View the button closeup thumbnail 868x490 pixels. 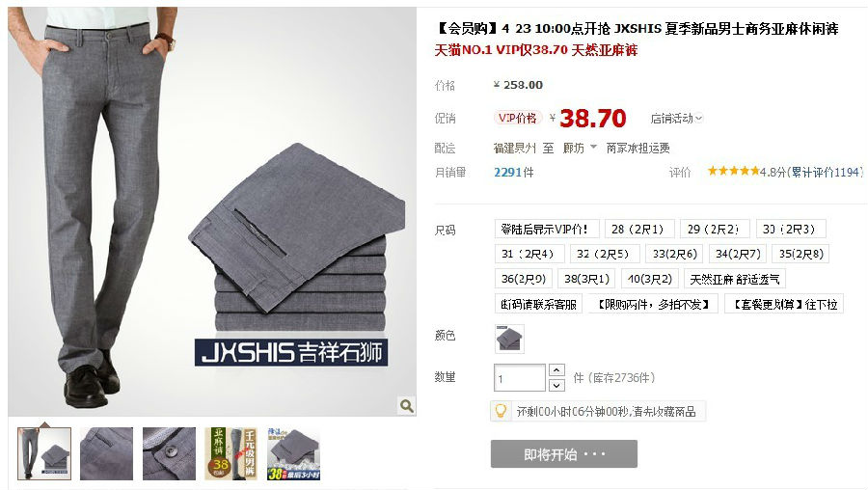click(x=169, y=453)
